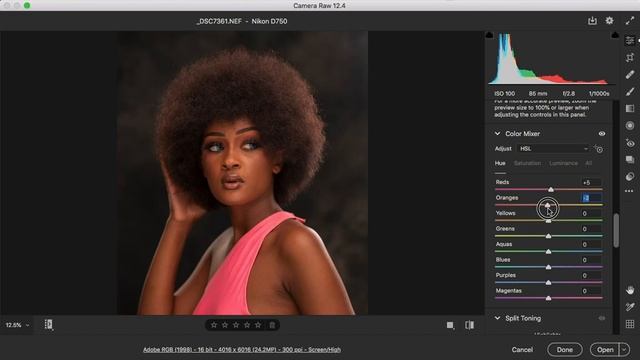640x360 pixels.
Task: Set rating to one star
Action: [214, 325]
